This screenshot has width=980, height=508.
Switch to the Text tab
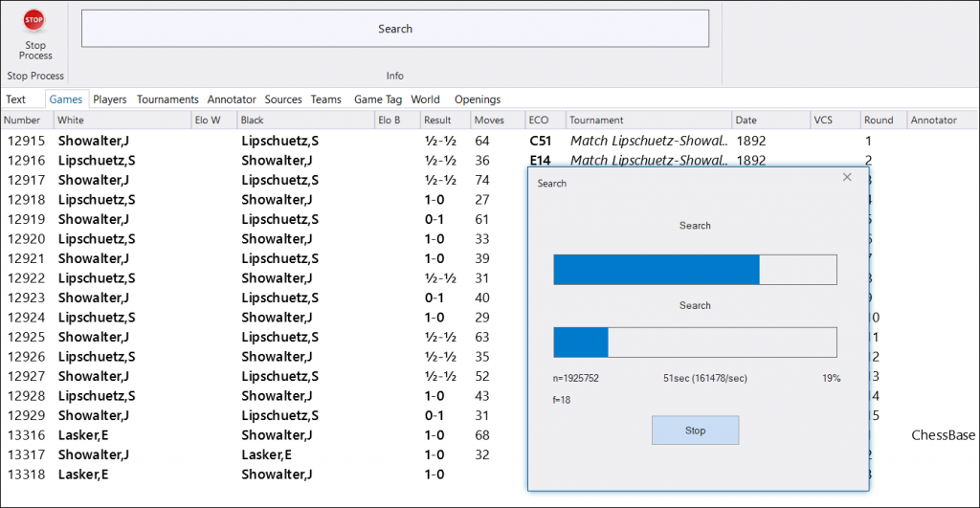tap(15, 99)
